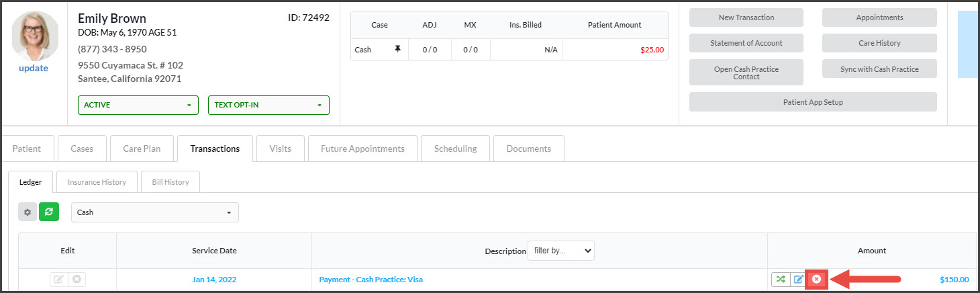980x293 pixels.
Task: Click the pin icon next to Cash case
Action: click(x=397, y=49)
